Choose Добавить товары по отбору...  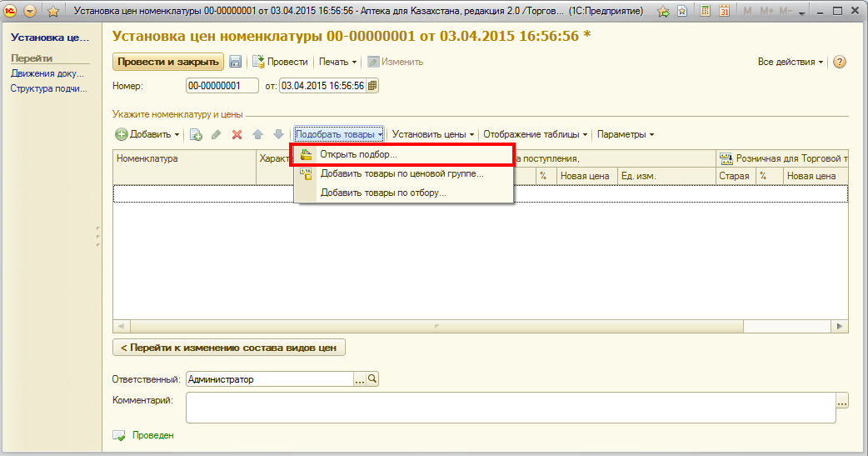[x=383, y=193]
